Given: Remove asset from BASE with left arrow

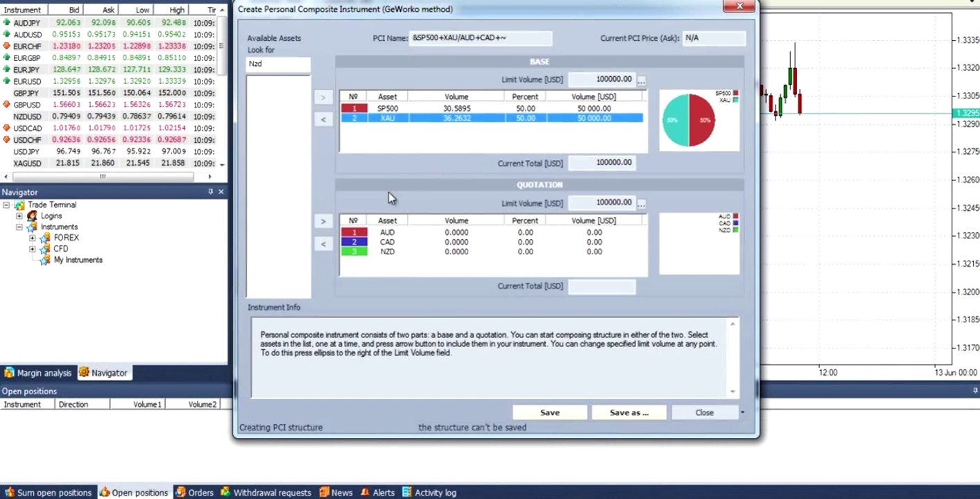Looking at the screenshot, I should 323,120.
